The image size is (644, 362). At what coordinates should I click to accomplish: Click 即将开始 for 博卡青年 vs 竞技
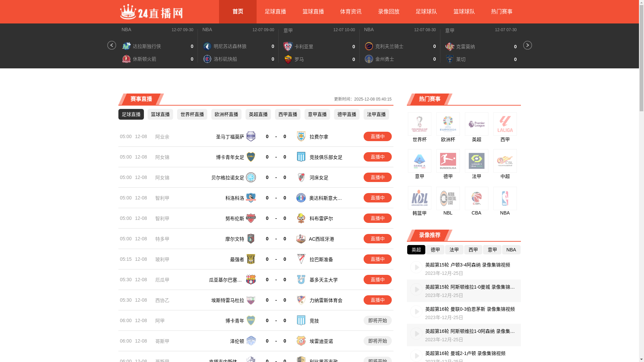(377, 320)
